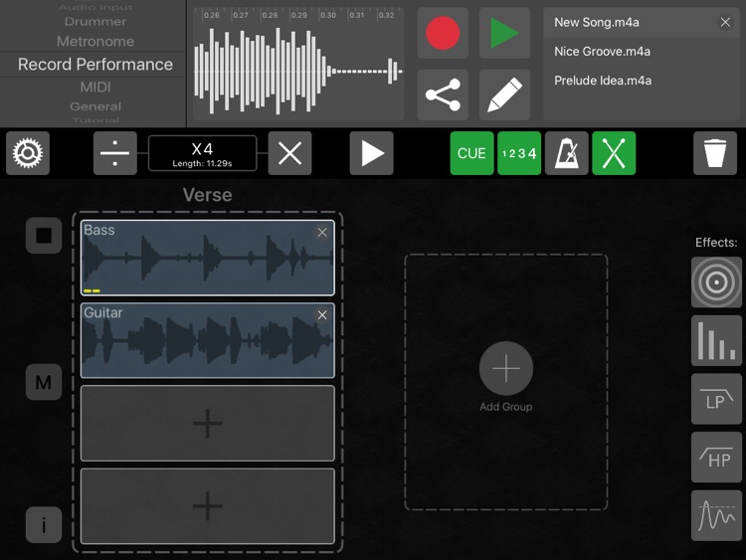Select the Bass loop track

coord(208,258)
